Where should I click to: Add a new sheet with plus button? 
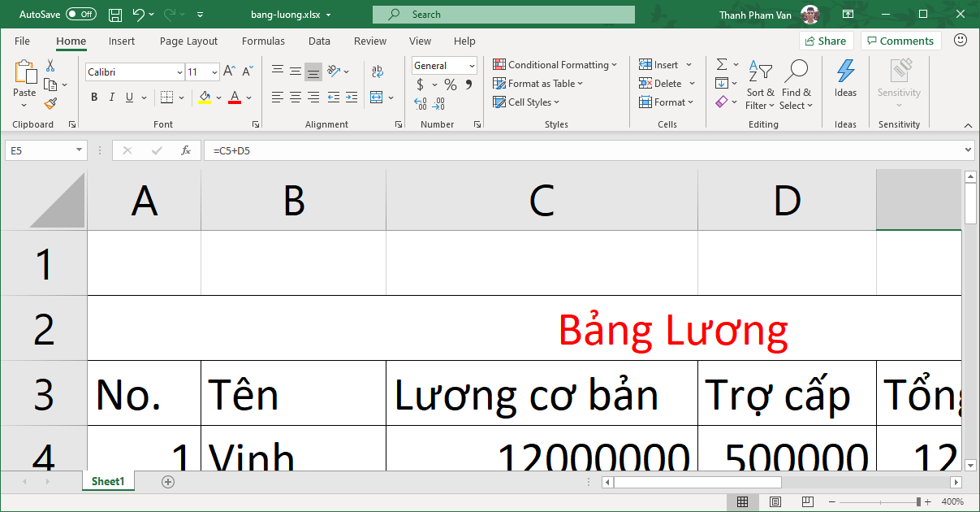[168, 482]
